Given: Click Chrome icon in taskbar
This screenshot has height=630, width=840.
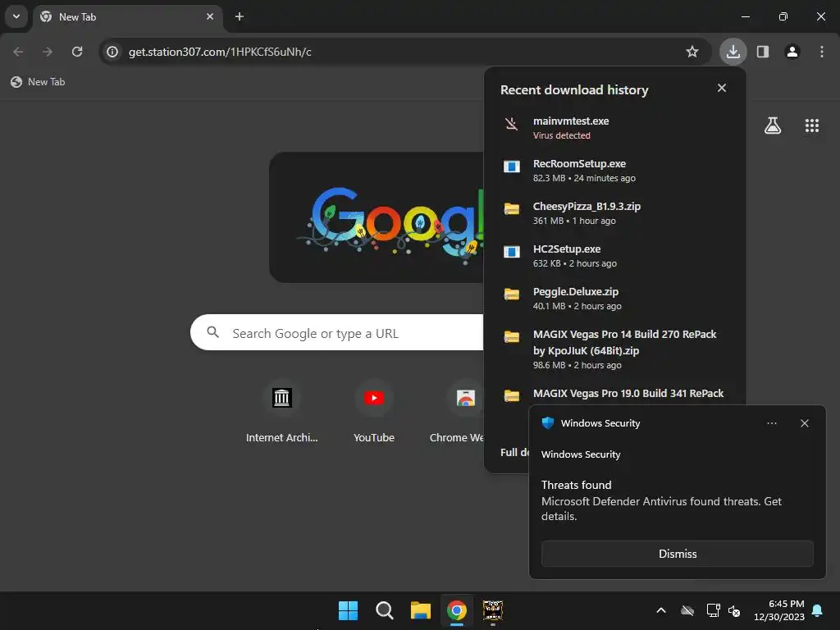Looking at the screenshot, I should (x=457, y=610).
